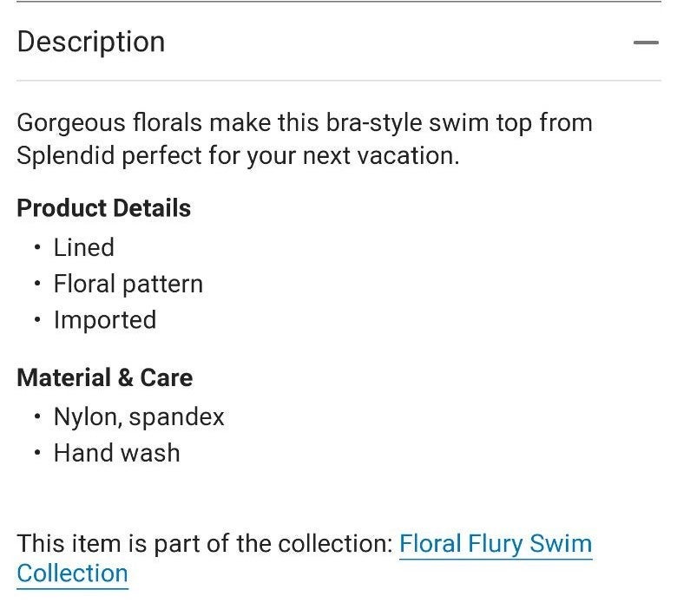Click the underlined word Collection

tap(73, 573)
